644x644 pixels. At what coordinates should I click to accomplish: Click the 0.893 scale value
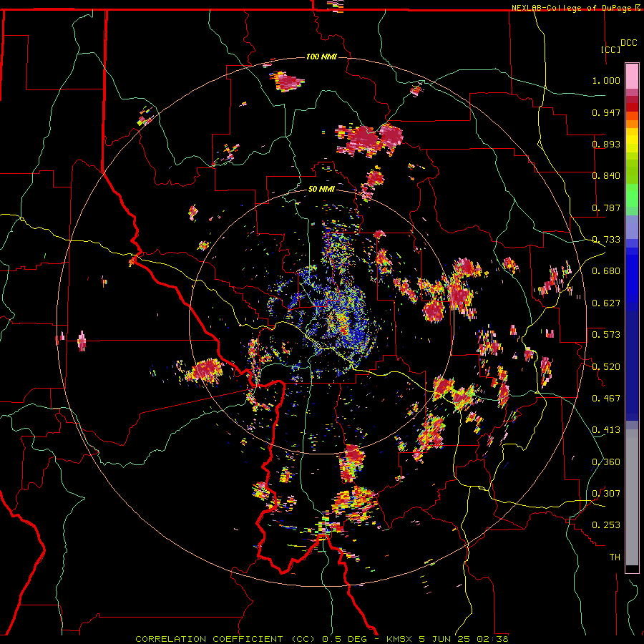pos(606,144)
